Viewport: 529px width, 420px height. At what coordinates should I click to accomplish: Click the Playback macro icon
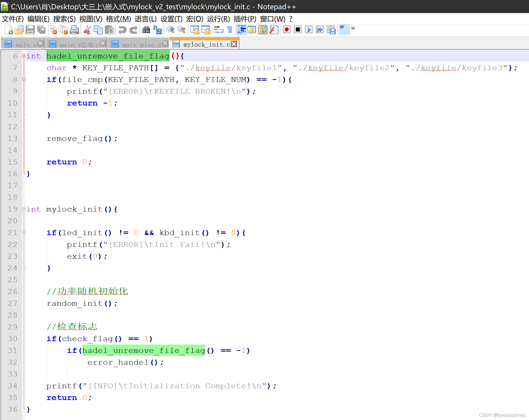pos(309,30)
